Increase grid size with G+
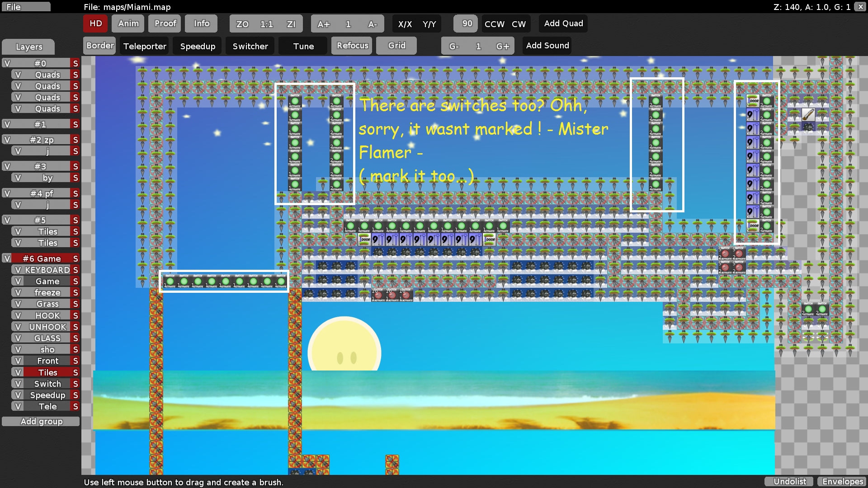Screen dimensions: 868x488 click(x=502, y=46)
